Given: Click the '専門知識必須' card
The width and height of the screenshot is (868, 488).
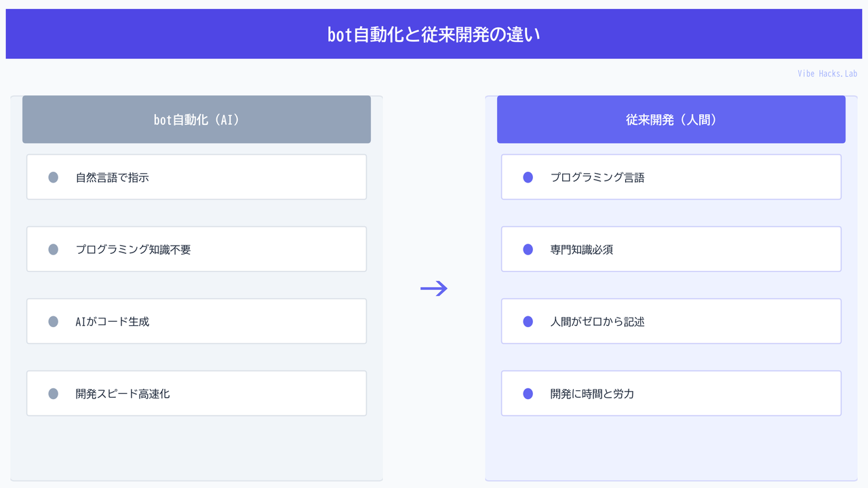Looking at the screenshot, I should click(671, 249).
